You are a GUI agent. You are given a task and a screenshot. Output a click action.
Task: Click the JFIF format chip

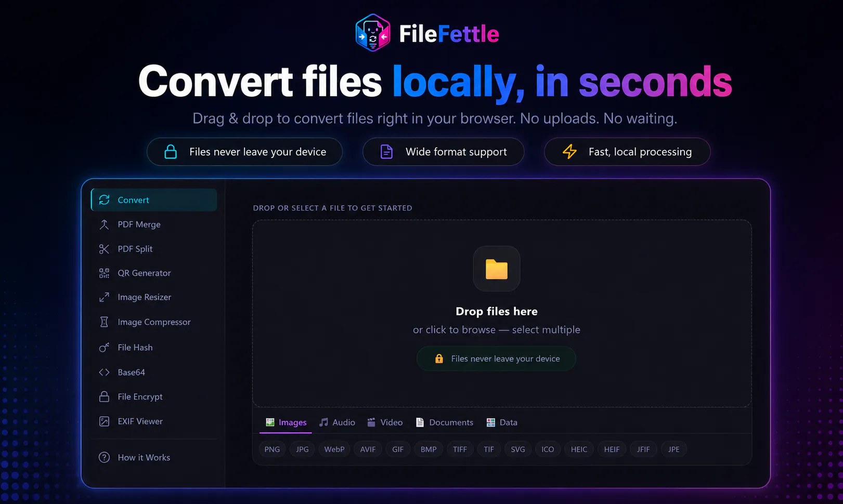643,449
